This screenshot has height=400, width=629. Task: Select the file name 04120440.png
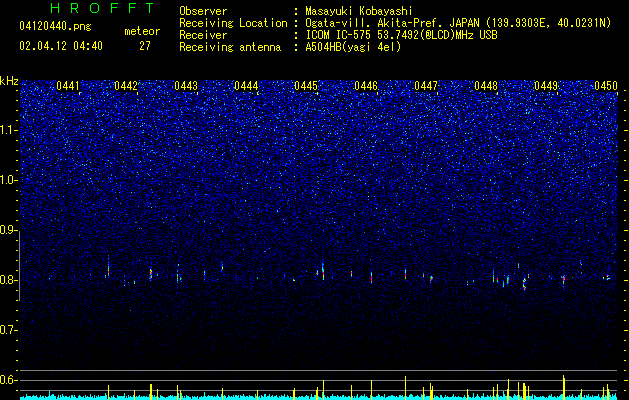click(x=55, y=27)
